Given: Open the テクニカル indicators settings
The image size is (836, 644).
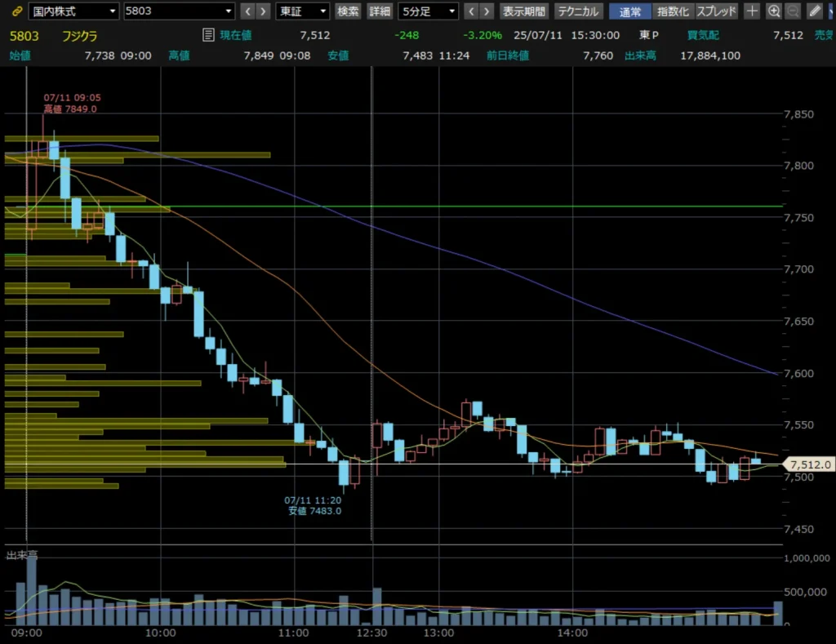Looking at the screenshot, I should 578,11.
